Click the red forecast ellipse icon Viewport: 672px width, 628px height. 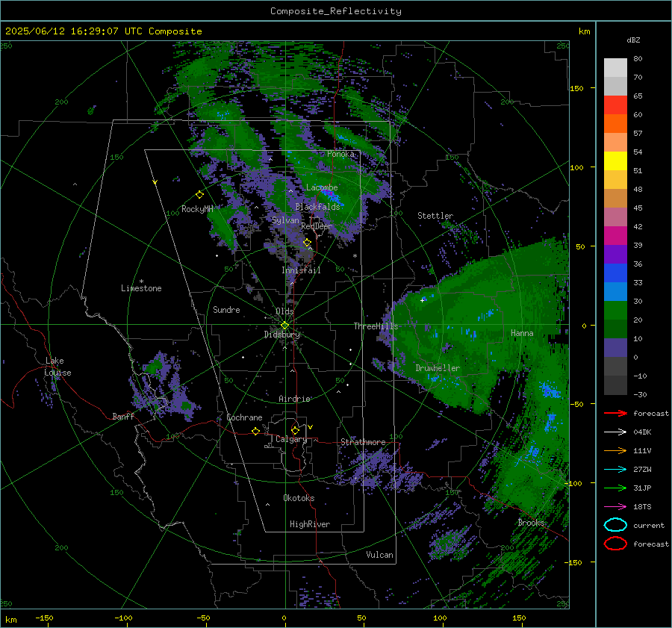pos(615,544)
